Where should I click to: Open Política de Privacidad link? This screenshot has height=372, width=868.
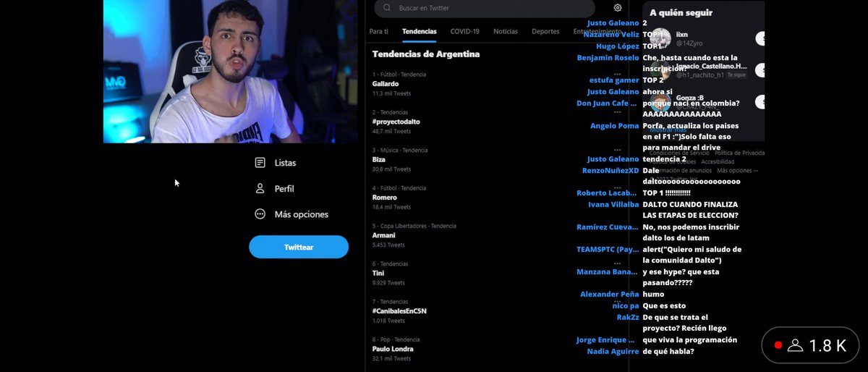[x=739, y=153]
